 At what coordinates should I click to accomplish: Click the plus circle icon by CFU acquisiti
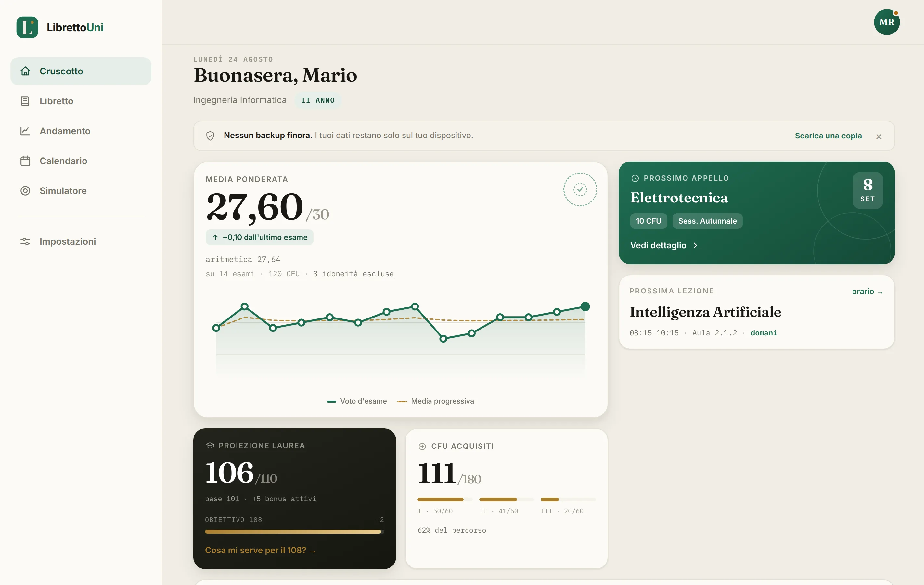[422, 446]
